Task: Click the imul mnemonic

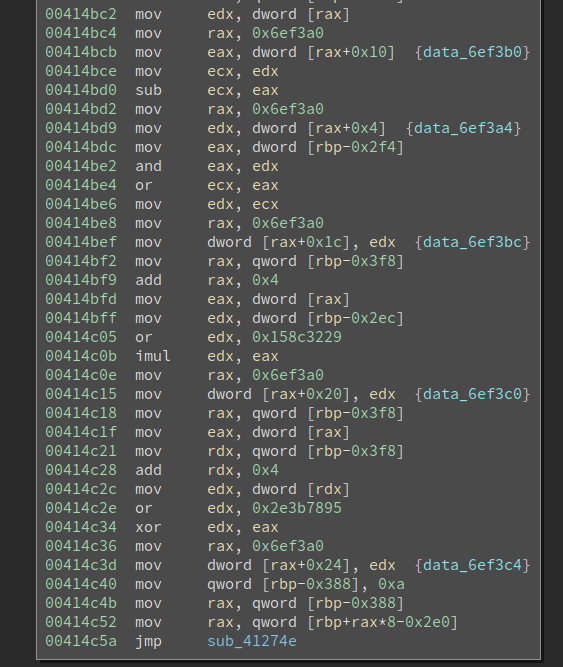Action: click(153, 356)
